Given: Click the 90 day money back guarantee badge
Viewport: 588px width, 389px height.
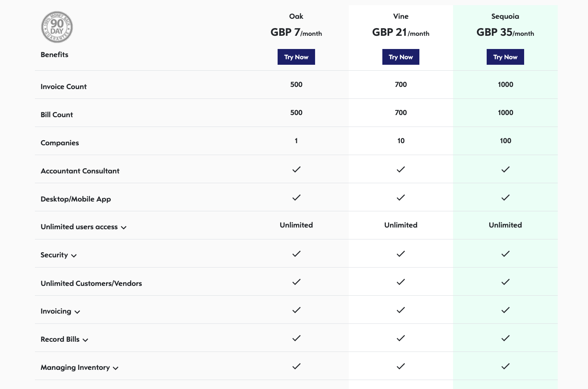Looking at the screenshot, I should [57, 27].
